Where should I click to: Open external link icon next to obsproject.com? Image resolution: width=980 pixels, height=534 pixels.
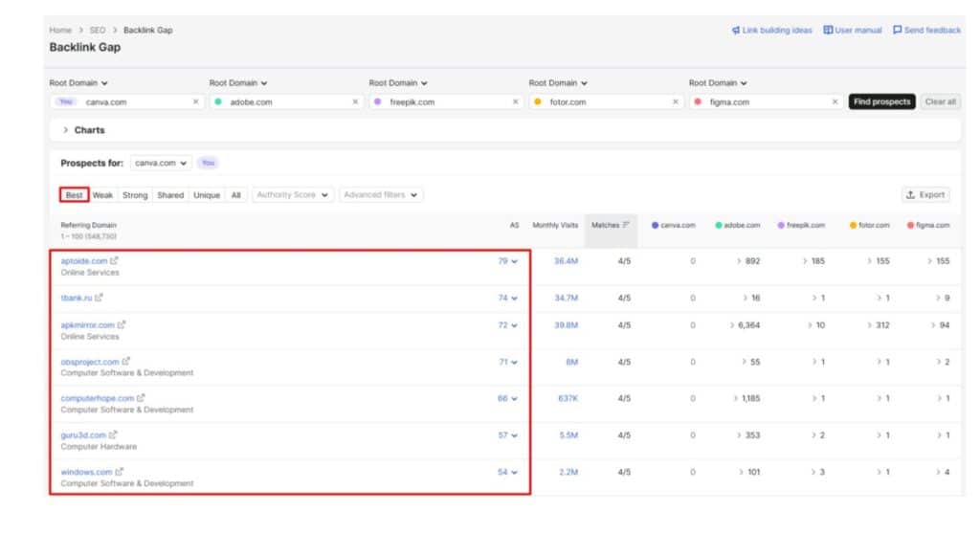point(125,362)
